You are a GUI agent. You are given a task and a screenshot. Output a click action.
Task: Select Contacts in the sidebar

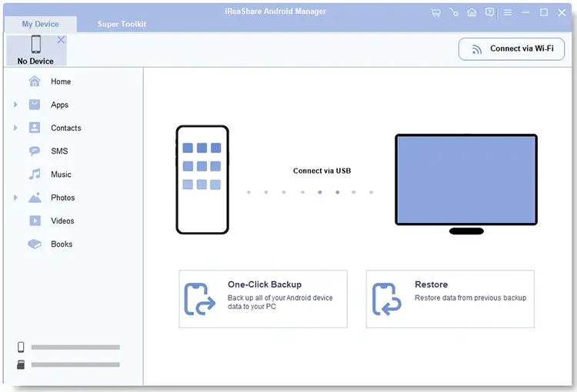click(x=66, y=128)
